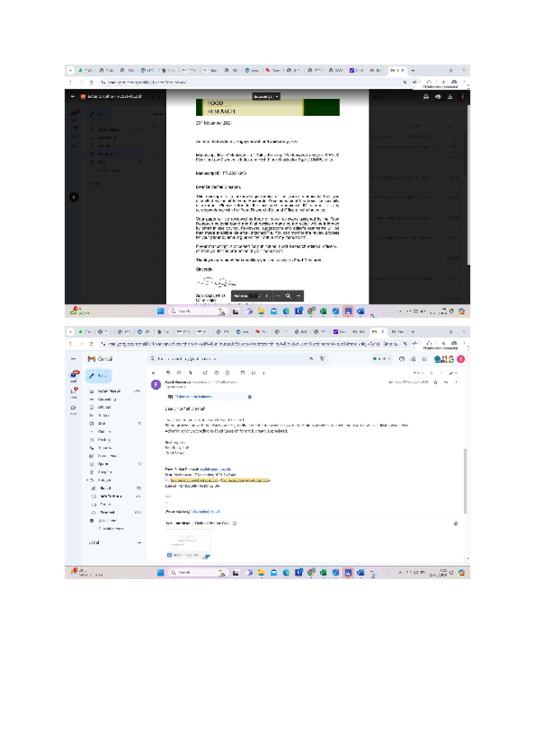
Task: Open the attachment thumbnail below the email
Action: coord(188,544)
